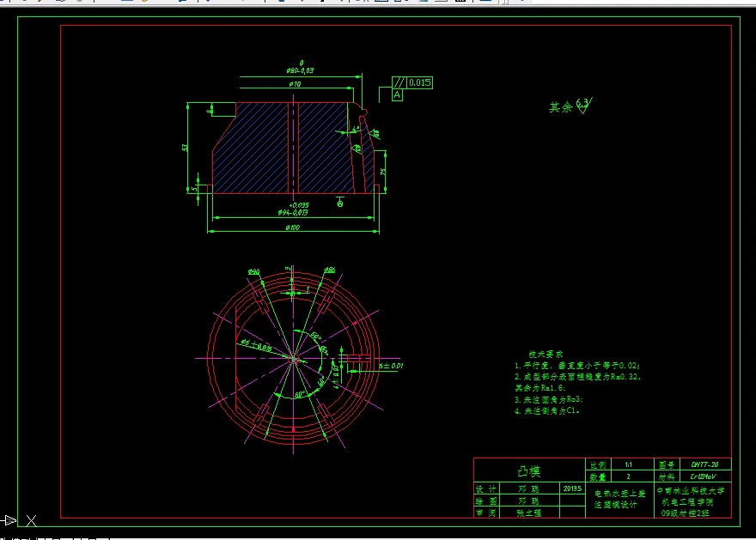This screenshot has width=756, height=540.
Task: Select the 09级材控2班 class text
Action: 685,513
